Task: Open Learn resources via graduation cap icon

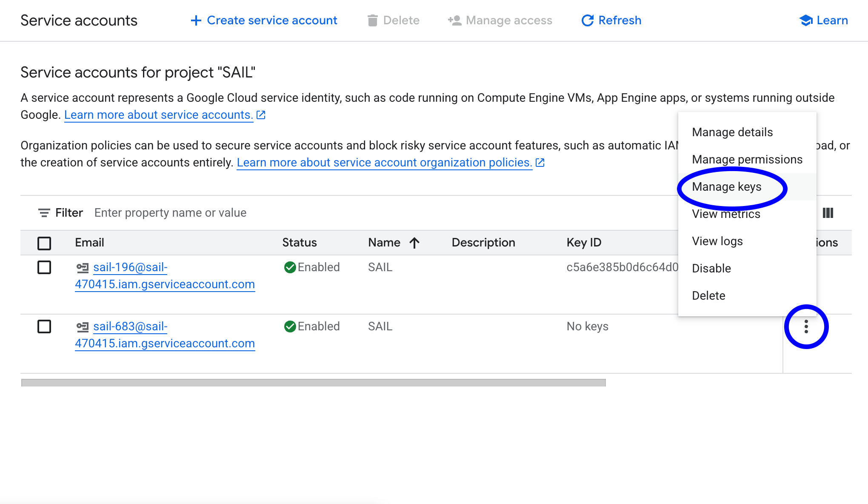Action: pos(806,20)
